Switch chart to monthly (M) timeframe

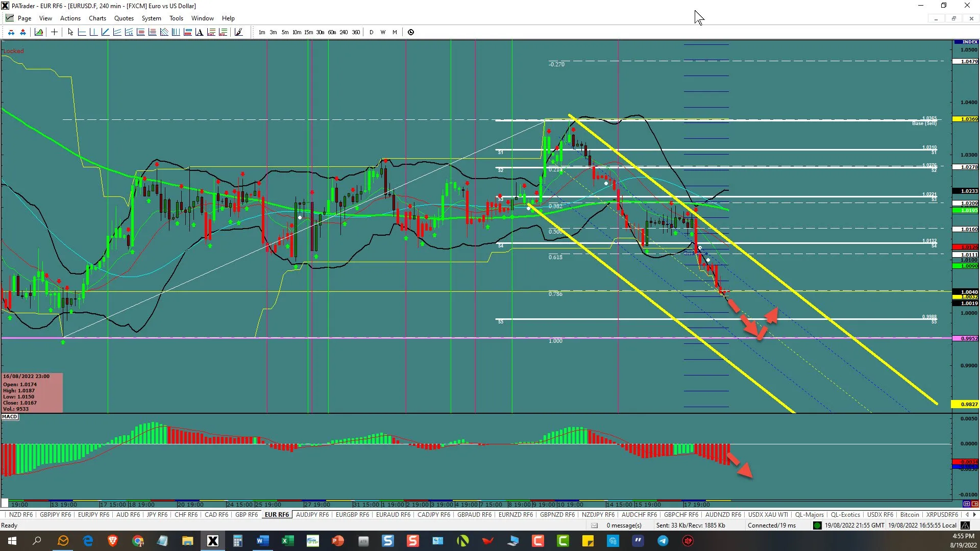click(395, 32)
